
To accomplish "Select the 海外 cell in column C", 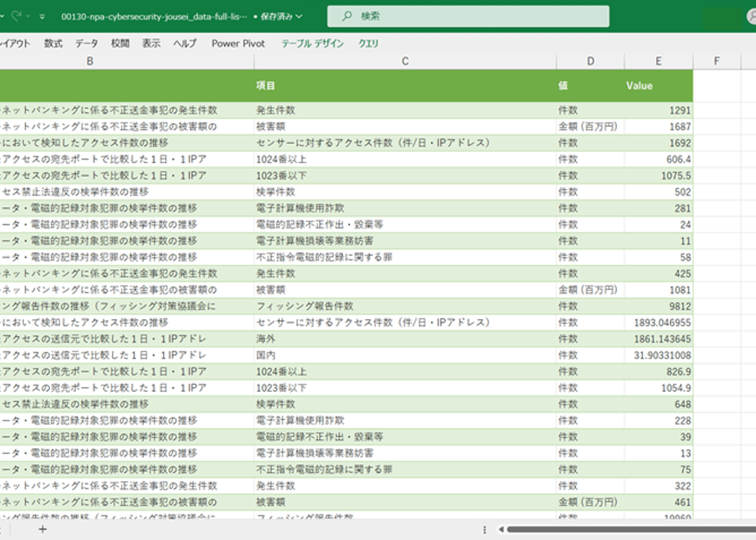I will pyautogui.click(x=405, y=340).
